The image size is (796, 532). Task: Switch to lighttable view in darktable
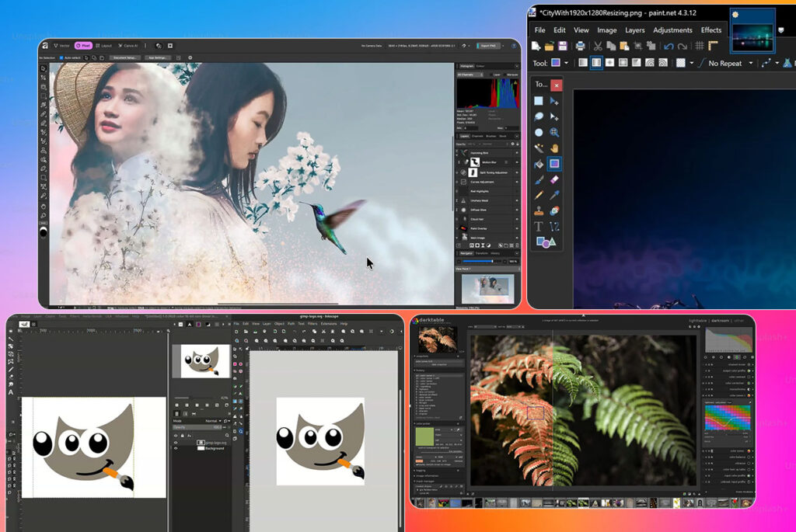click(697, 321)
